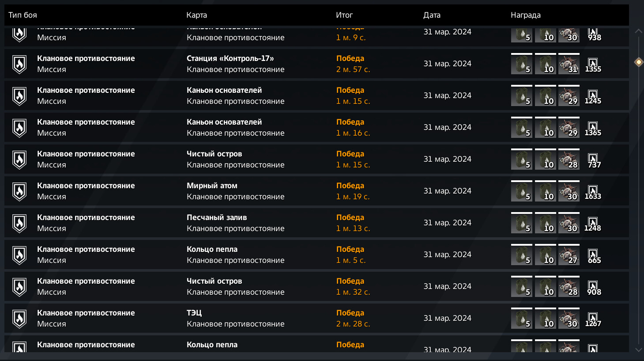Sort by the Тип боя column header
The height and width of the screenshot is (361, 644).
[23, 15]
